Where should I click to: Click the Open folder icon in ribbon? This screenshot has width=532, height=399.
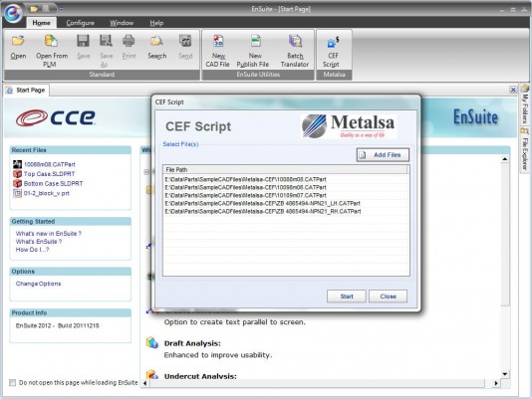coord(18,41)
